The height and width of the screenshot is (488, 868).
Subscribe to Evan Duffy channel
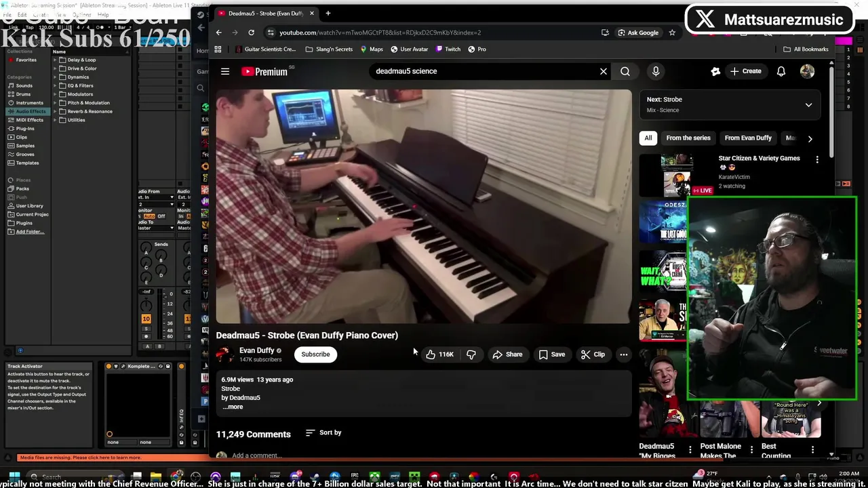point(315,354)
